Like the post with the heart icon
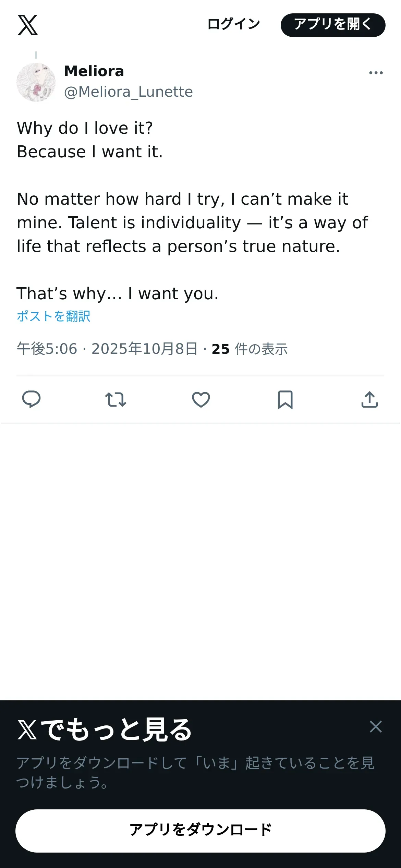The image size is (401, 868). (x=201, y=399)
